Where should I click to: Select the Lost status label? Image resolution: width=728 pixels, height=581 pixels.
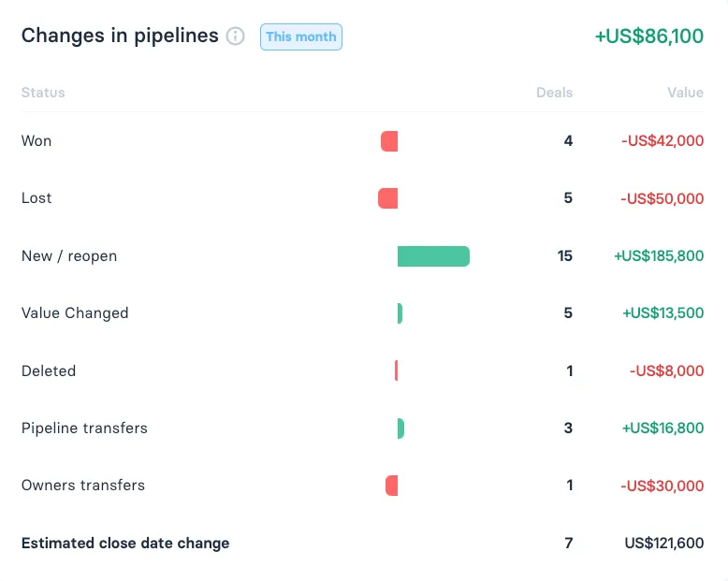(36, 198)
